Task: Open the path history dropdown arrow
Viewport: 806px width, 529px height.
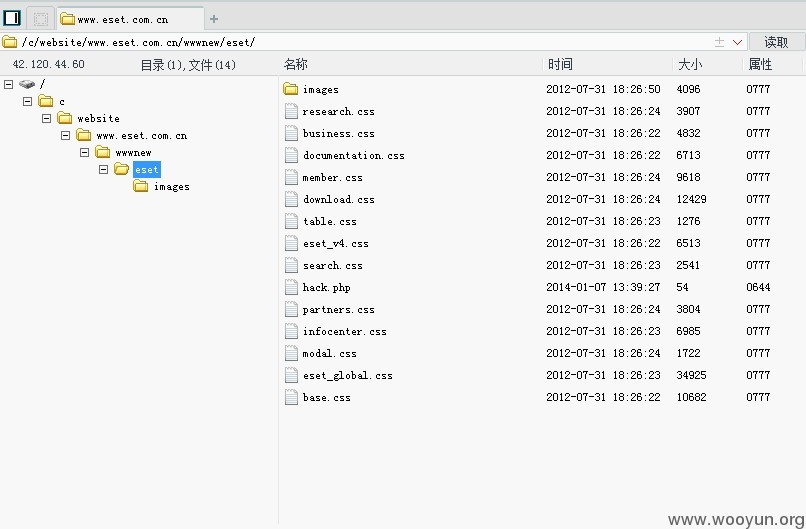Action: tap(737, 42)
